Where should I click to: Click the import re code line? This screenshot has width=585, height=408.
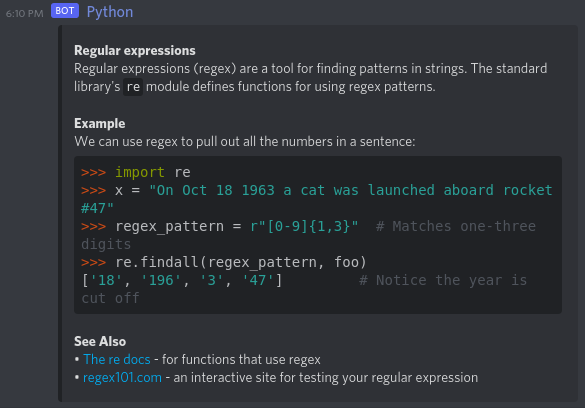coord(136,172)
